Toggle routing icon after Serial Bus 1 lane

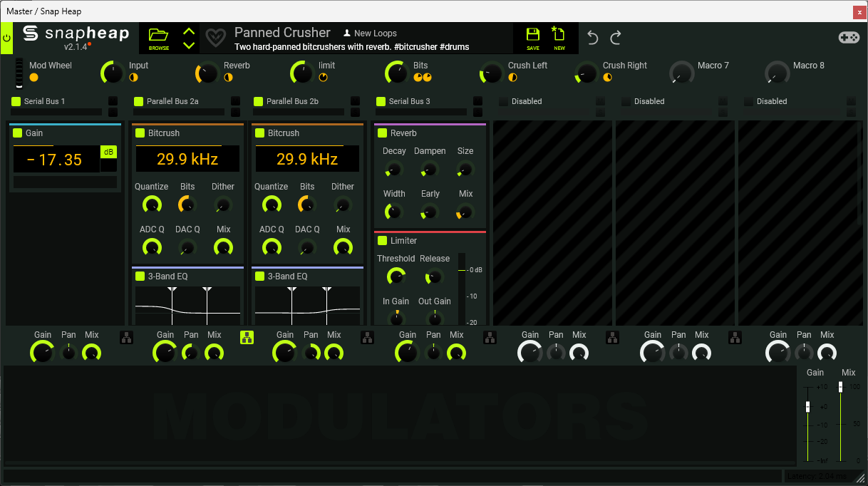(127, 338)
